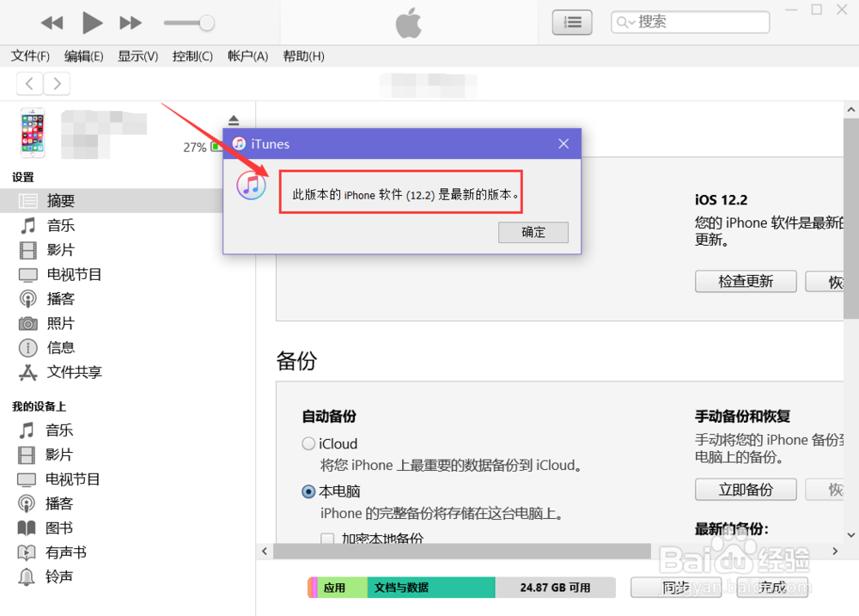The height and width of the screenshot is (616, 859).
Task: Toggle the 加密本地备份 checkbox
Action: click(327, 539)
